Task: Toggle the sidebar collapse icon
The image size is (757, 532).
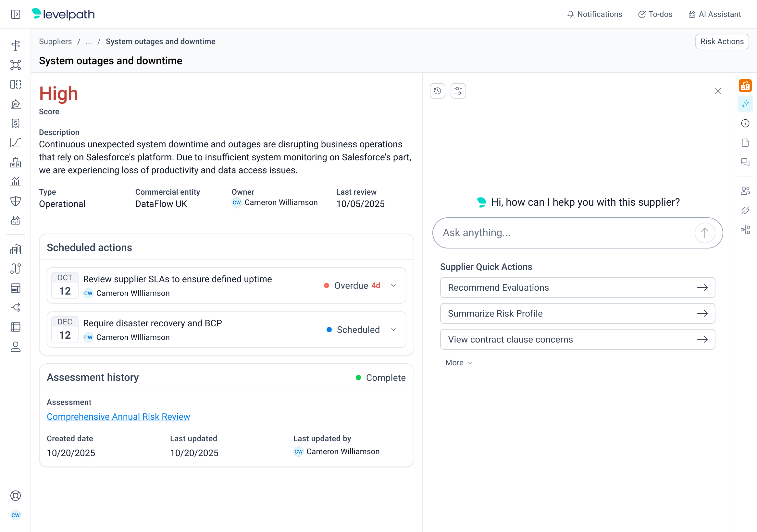Action: coord(16,14)
